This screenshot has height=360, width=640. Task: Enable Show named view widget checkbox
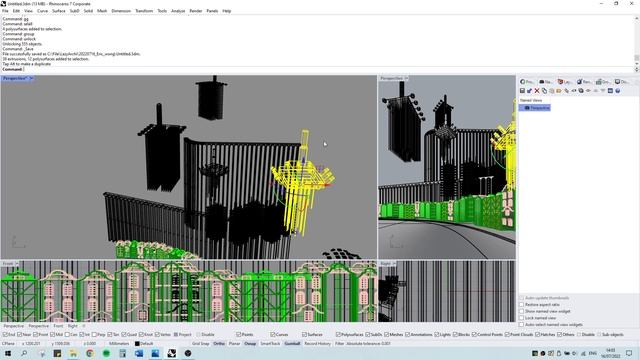point(521,311)
